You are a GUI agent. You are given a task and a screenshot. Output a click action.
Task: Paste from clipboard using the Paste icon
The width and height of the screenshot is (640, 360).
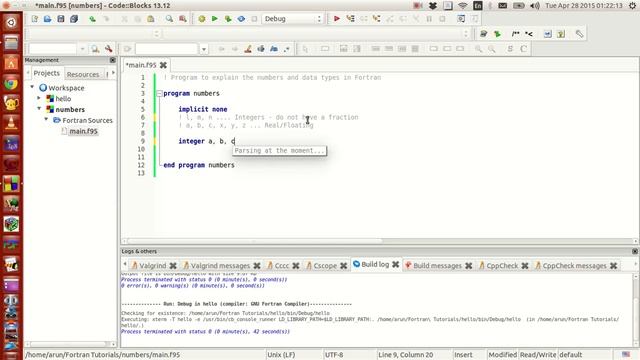151,19
